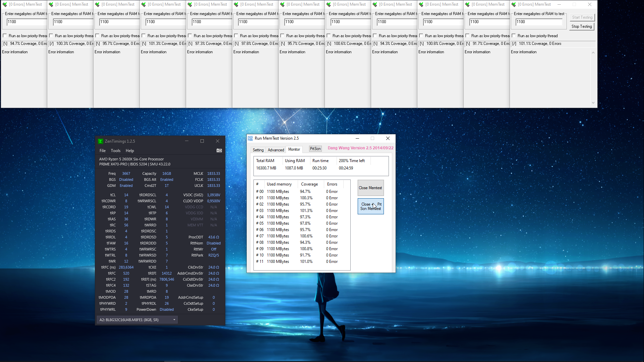Click ZenTimings screenshot camera icon
Viewport: 644px width, 362px height.
pyautogui.click(x=219, y=151)
